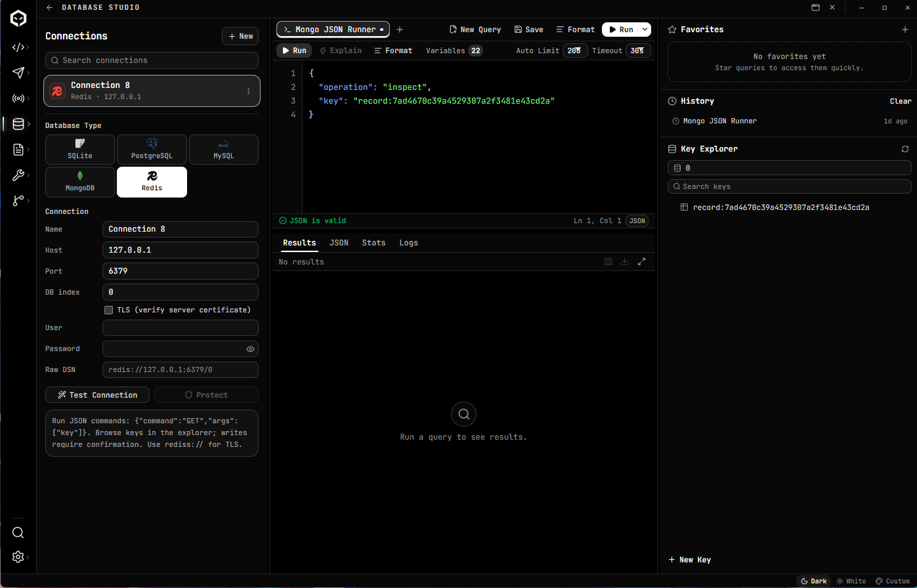Open the paper plane API sidebar icon
The height and width of the screenshot is (588, 917).
18,73
